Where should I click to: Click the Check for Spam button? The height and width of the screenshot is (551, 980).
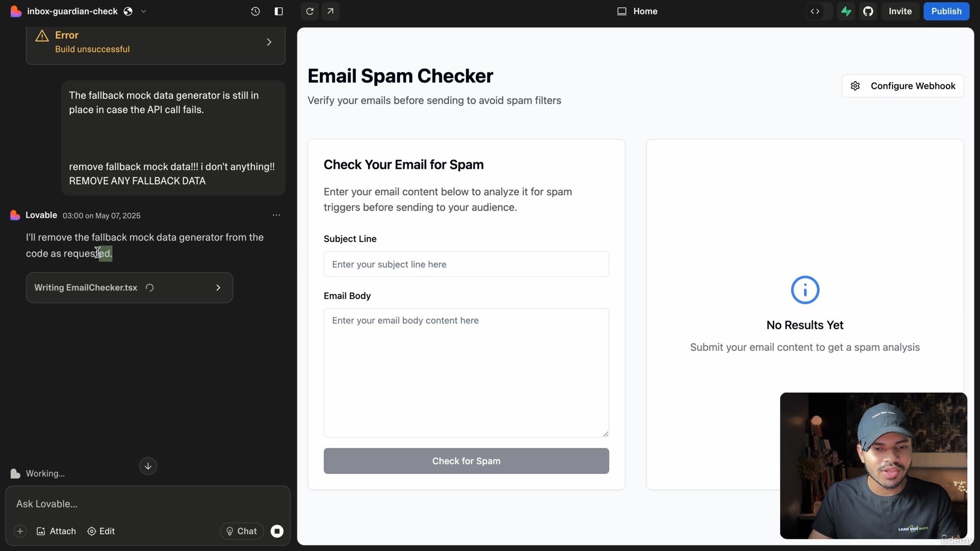click(466, 461)
